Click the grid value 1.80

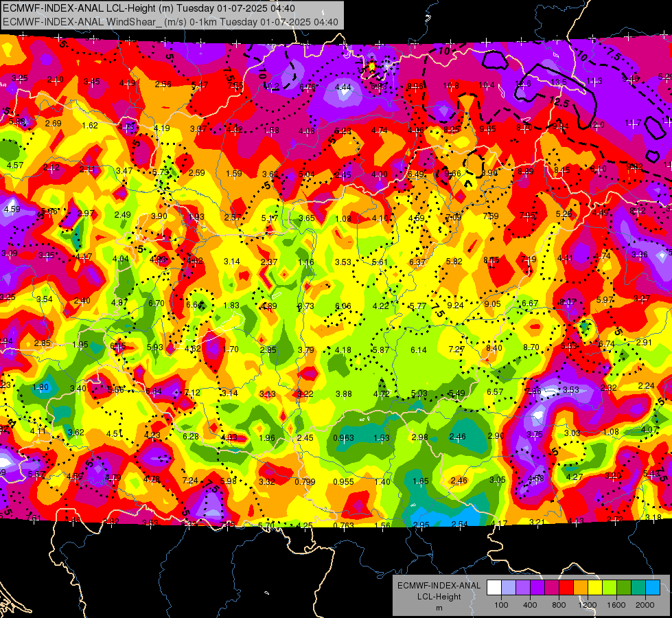pos(40,387)
